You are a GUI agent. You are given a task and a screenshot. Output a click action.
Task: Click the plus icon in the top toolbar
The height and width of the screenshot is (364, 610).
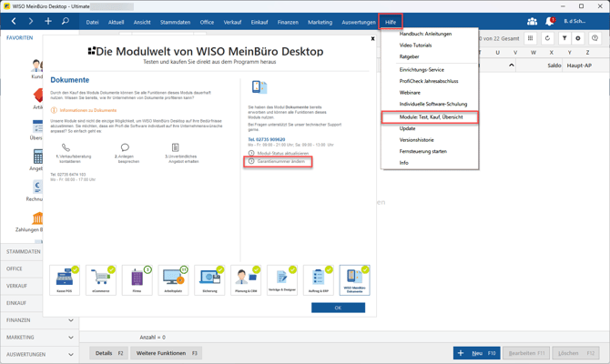point(48,21)
